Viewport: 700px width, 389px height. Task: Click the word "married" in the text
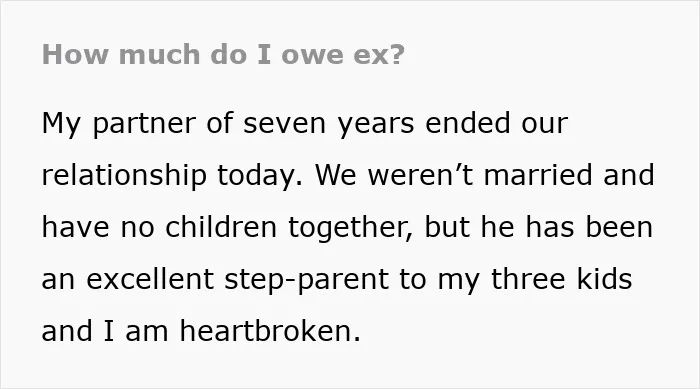(x=538, y=174)
